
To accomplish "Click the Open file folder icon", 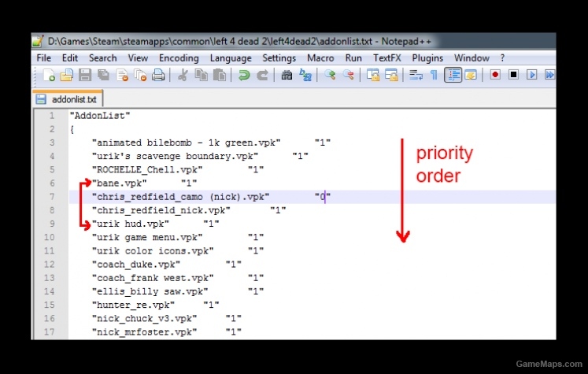I will [67, 75].
